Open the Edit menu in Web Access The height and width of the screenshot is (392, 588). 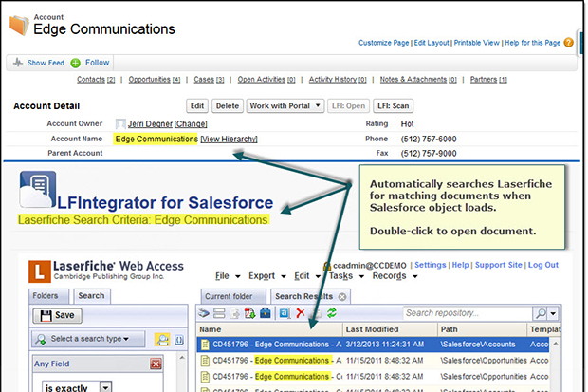point(307,276)
